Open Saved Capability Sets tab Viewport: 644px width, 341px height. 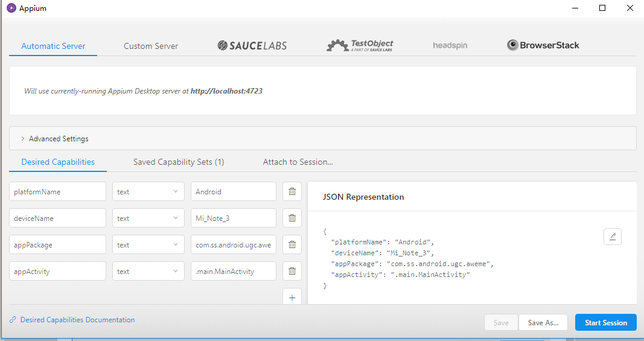coord(179,162)
